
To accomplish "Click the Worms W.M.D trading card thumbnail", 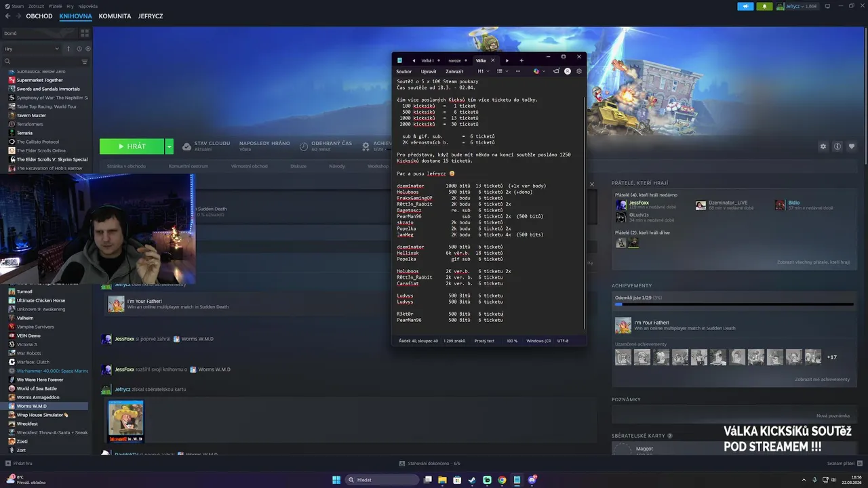I will coord(126,421).
